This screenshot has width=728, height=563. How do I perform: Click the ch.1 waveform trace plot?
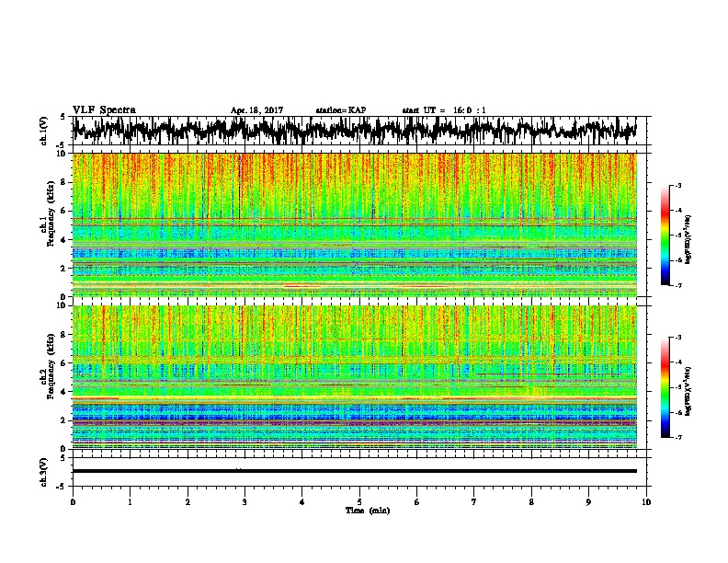[354, 130]
